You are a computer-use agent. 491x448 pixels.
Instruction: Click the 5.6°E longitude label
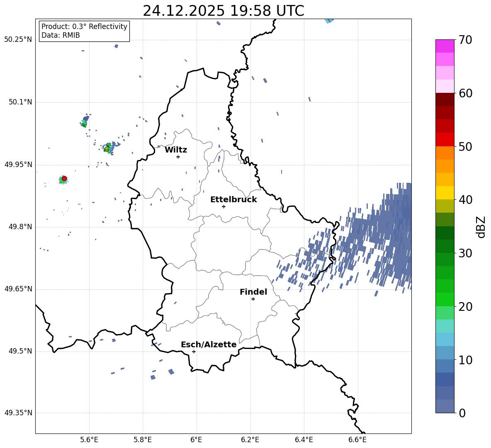click(x=89, y=440)
